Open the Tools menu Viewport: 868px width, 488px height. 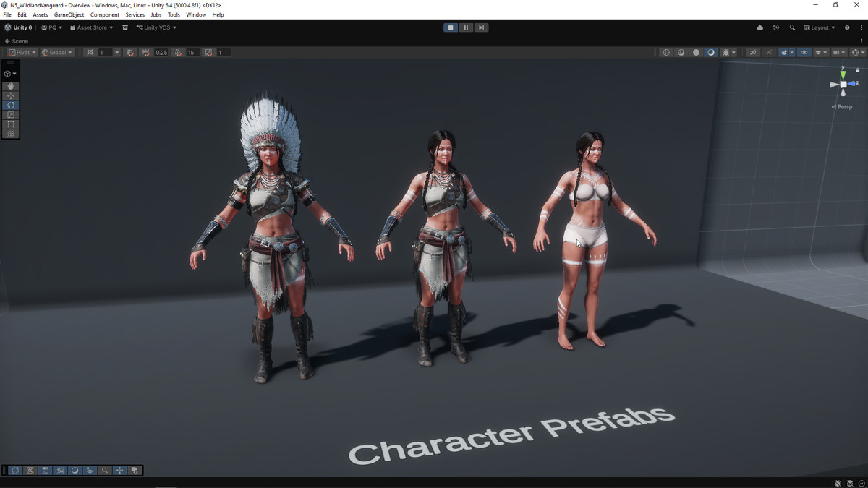pos(174,14)
